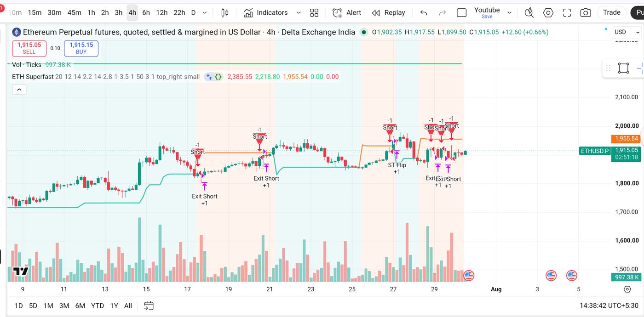The height and width of the screenshot is (317, 644).
Task: Create an Alert from the toolbar
Action: tap(347, 13)
